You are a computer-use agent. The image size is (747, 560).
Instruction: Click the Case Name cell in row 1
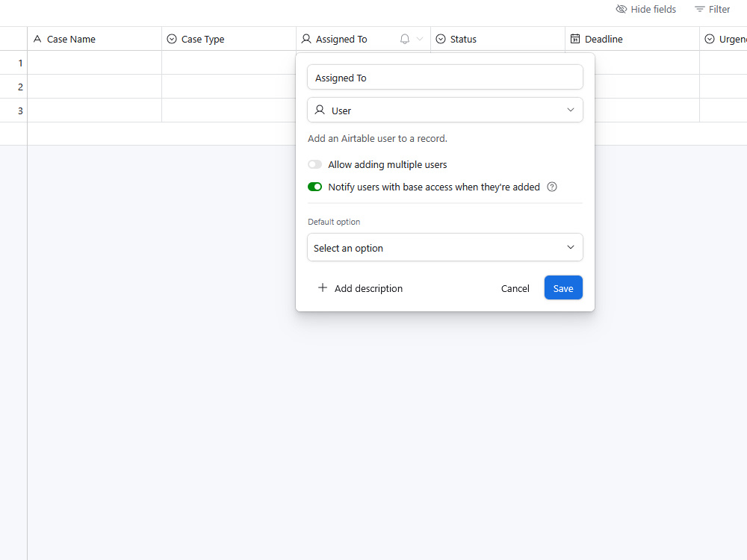coord(94,63)
